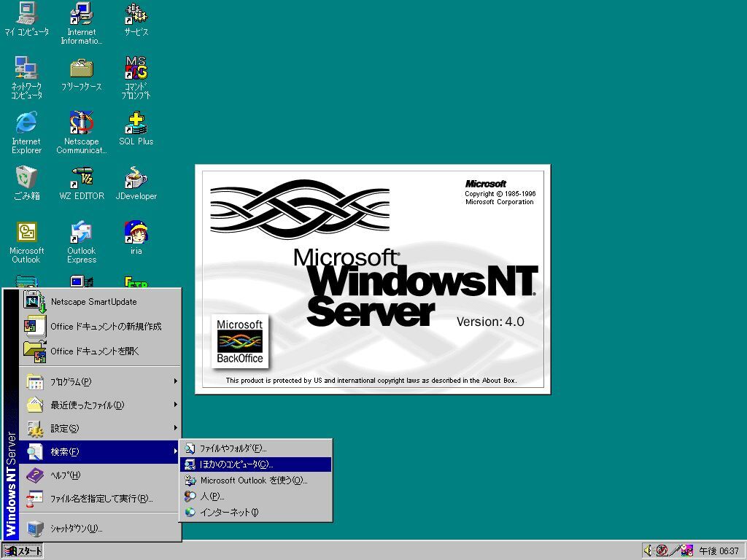Expand the プログラム submenu arrow

pos(175,381)
